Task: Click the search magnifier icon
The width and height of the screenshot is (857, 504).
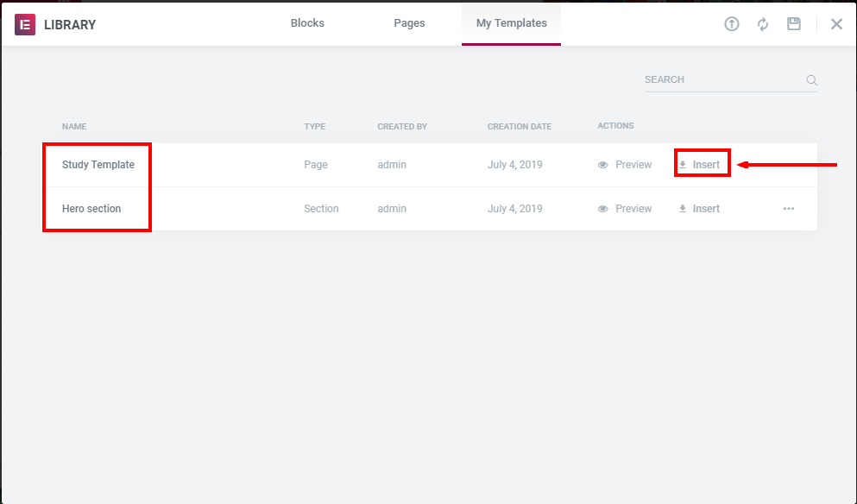Action: pyautogui.click(x=811, y=80)
